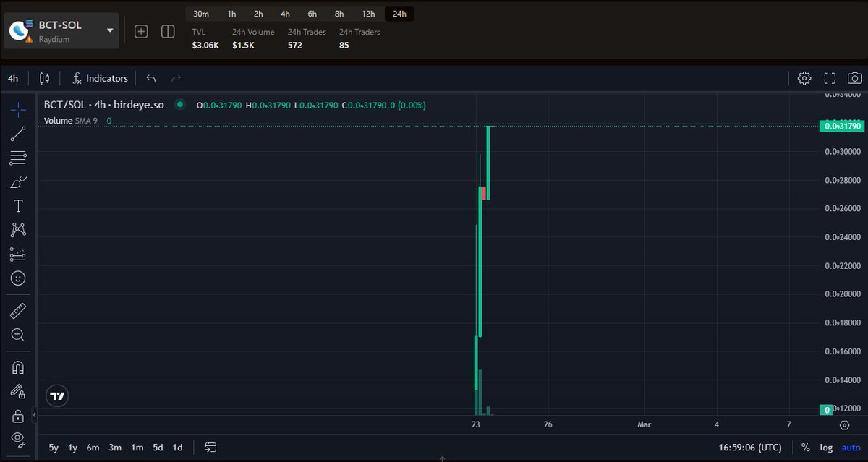The width and height of the screenshot is (868, 462).
Task: Open the 4h interval dropdown in chart toolbar
Action: click(x=13, y=78)
